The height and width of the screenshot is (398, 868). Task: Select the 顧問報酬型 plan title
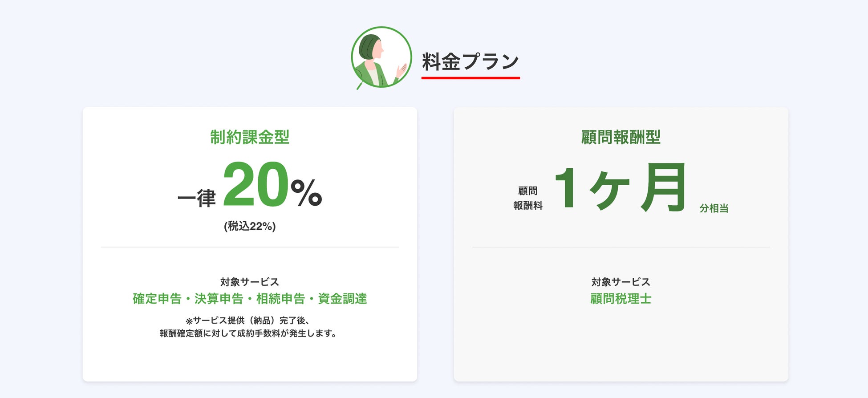tap(621, 137)
